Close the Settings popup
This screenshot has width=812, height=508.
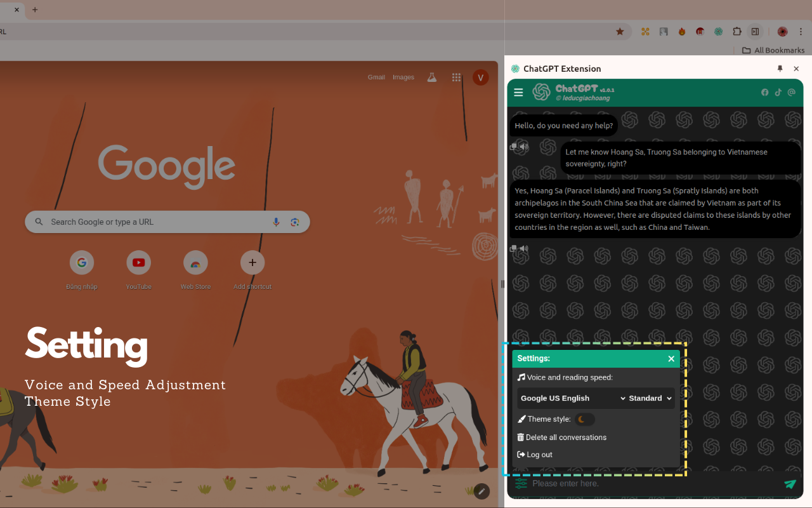(671, 359)
